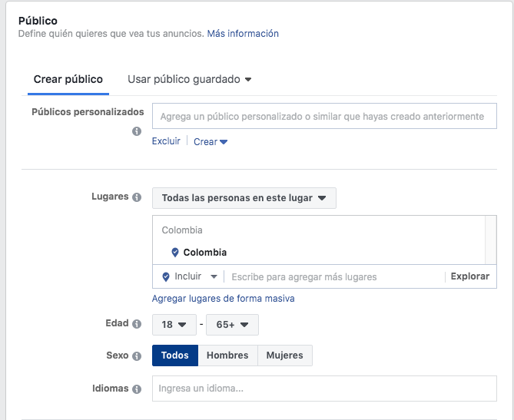
Task: Click the Explorar button
Action: (470, 276)
